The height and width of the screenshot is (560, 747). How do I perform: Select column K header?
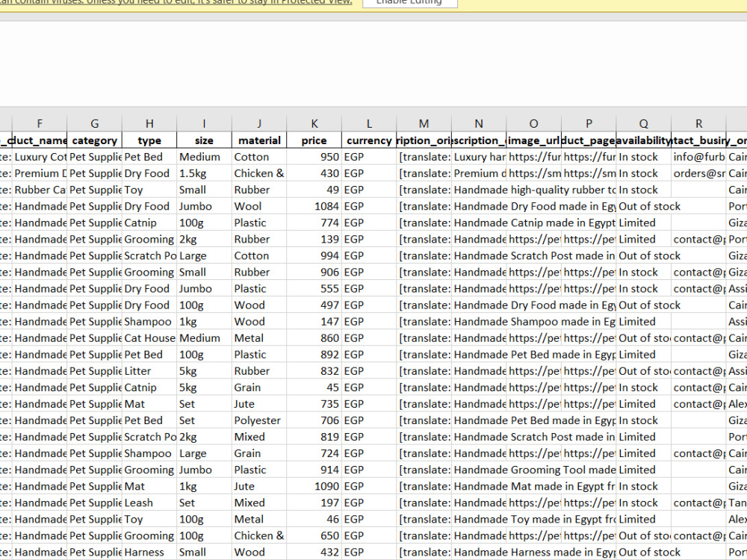click(x=314, y=124)
